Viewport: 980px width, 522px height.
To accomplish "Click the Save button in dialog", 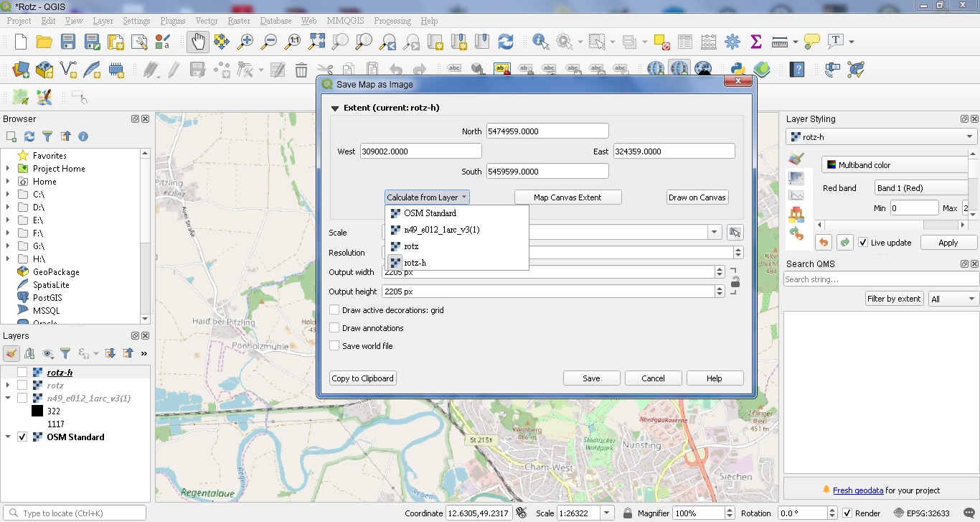I will click(591, 378).
